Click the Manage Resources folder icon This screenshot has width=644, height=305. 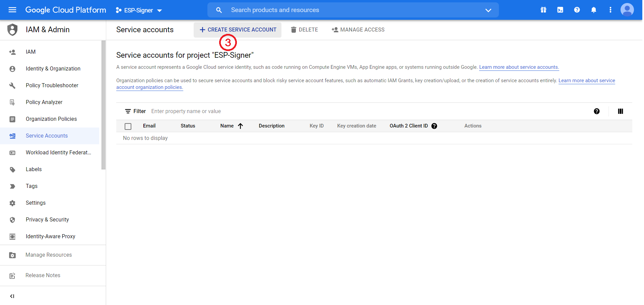(12, 255)
